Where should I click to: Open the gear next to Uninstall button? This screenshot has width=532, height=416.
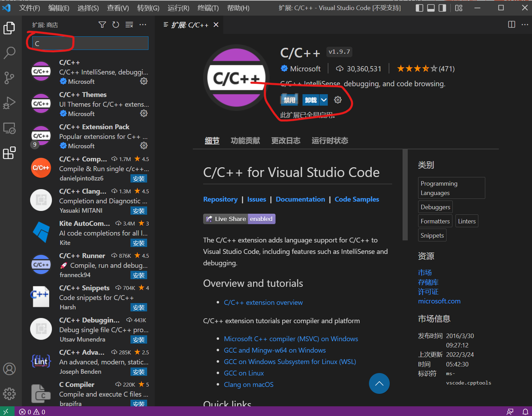tap(338, 100)
